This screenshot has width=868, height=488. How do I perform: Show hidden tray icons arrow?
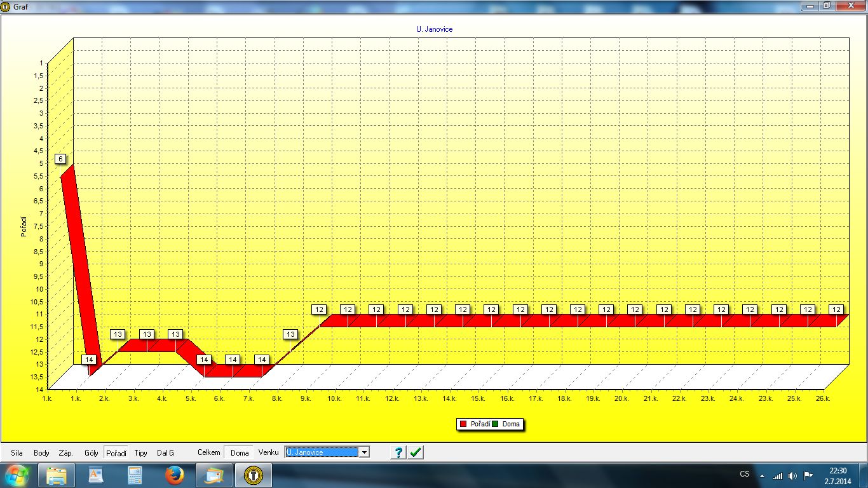click(762, 475)
